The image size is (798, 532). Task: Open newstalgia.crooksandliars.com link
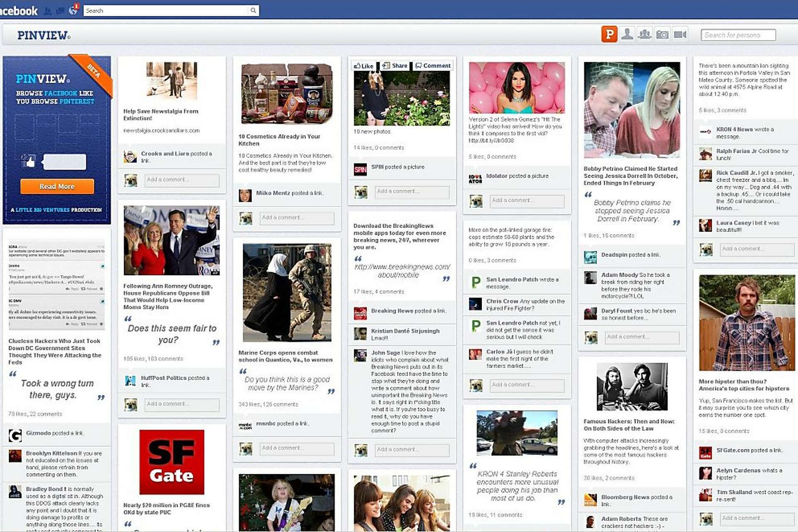click(x=161, y=131)
